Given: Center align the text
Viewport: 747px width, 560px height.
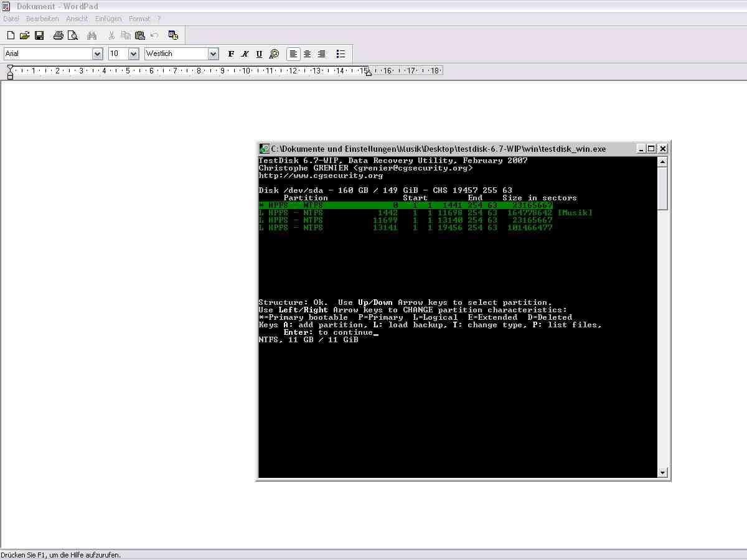Looking at the screenshot, I should [x=308, y=54].
